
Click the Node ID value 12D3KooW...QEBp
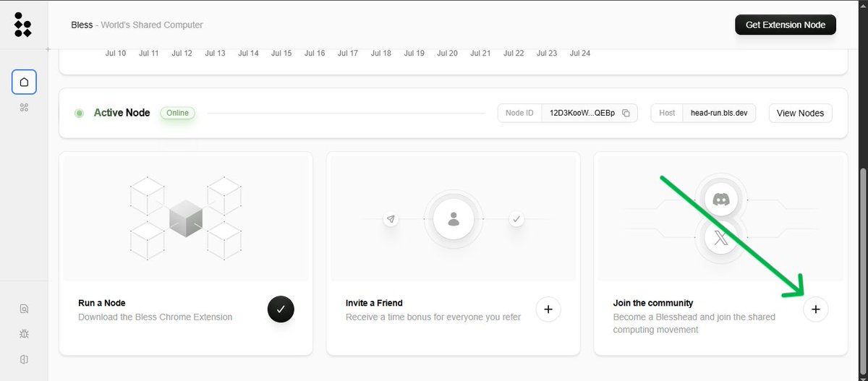pos(582,113)
